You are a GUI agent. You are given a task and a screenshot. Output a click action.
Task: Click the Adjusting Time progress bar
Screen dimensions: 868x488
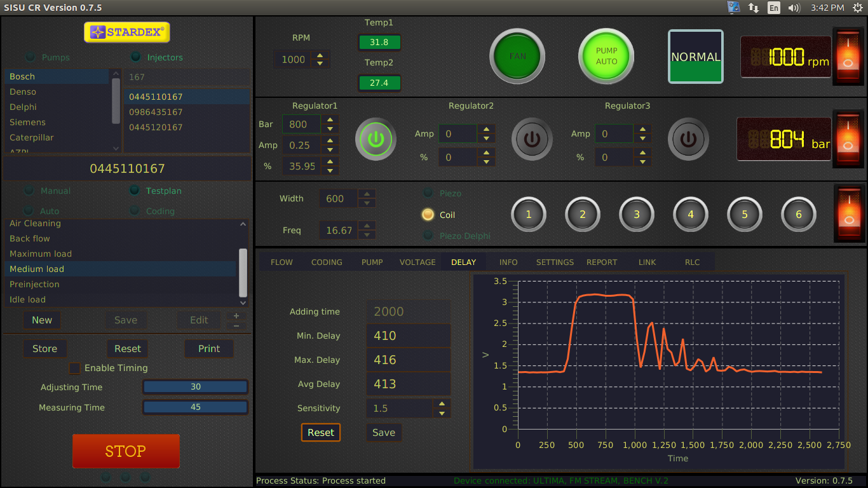(195, 387)
